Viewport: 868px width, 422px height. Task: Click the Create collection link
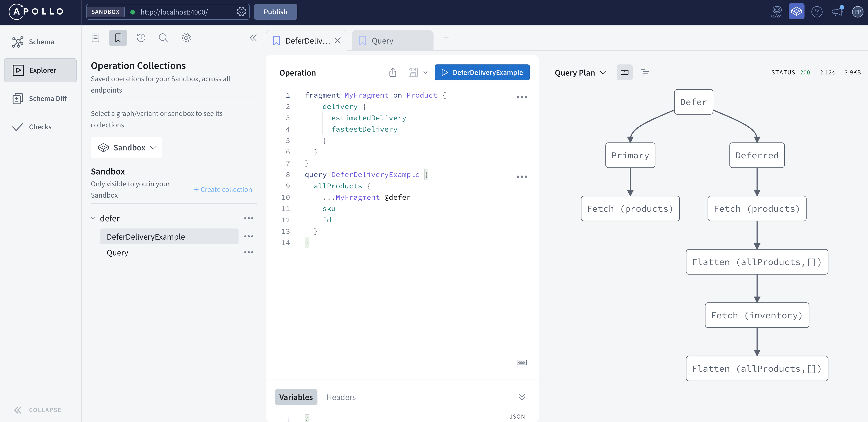223,189
